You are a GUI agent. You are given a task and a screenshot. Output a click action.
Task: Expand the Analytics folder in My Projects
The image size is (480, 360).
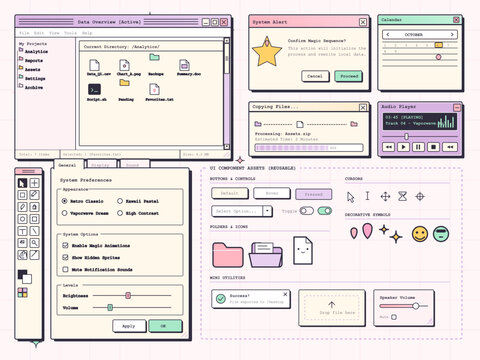33,51
